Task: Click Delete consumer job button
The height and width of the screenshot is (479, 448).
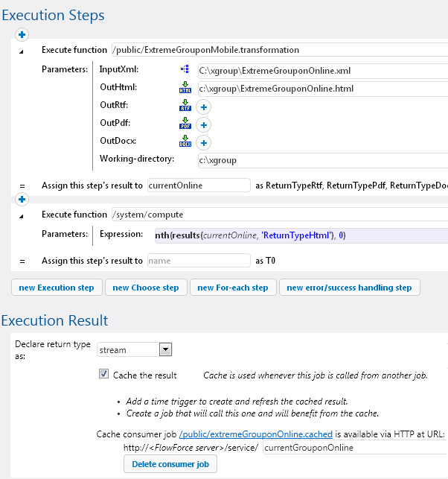Action: [x=170, y=464]
